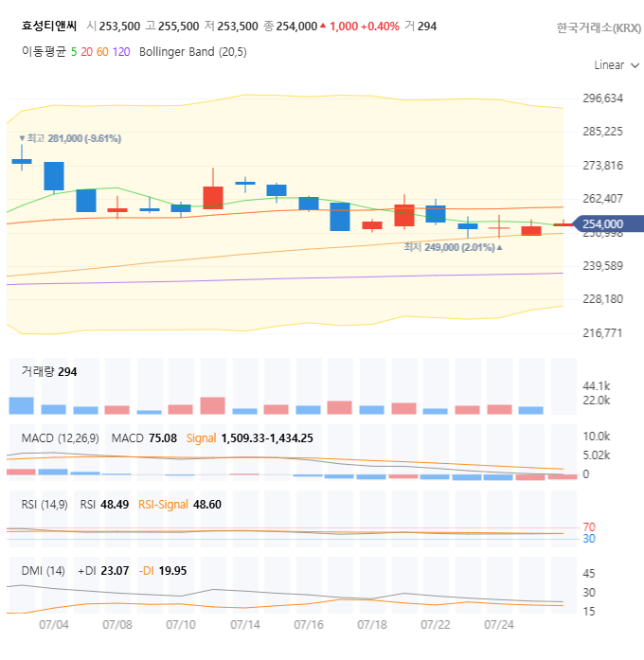Viewport: 644px width, 660px height.
Task: Click the +DI value 23.07
Action: coord(115,571)
